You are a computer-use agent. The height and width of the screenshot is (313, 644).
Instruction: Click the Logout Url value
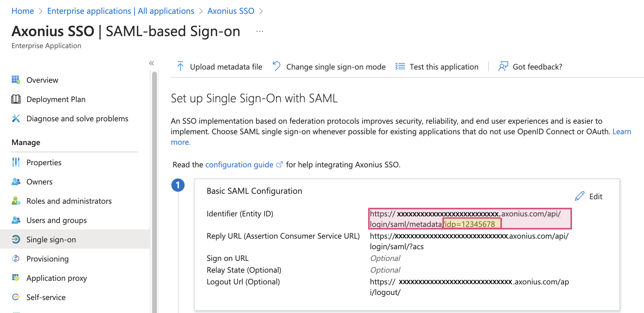pos(469,287)
